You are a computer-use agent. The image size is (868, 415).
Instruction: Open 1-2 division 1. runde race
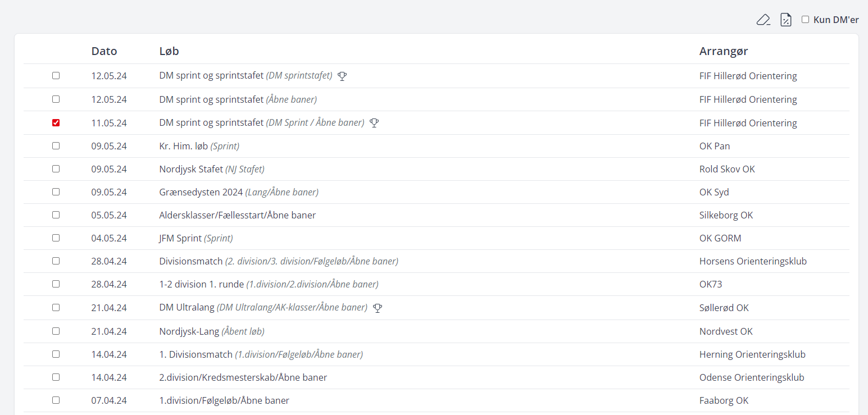click(201, 284)
